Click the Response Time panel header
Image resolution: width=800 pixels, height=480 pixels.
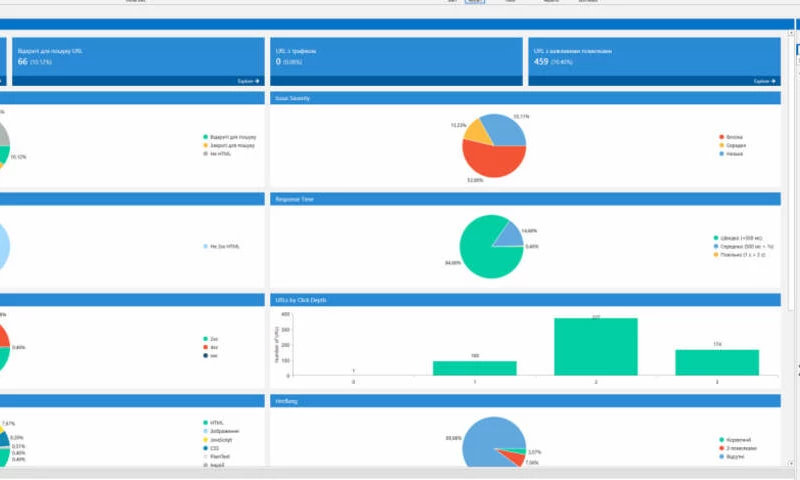525,199
